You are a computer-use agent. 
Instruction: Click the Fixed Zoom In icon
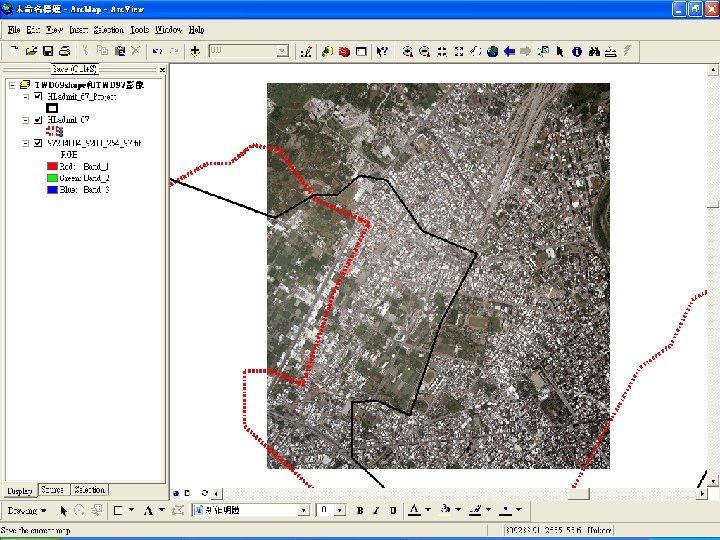tap(442, 51)
